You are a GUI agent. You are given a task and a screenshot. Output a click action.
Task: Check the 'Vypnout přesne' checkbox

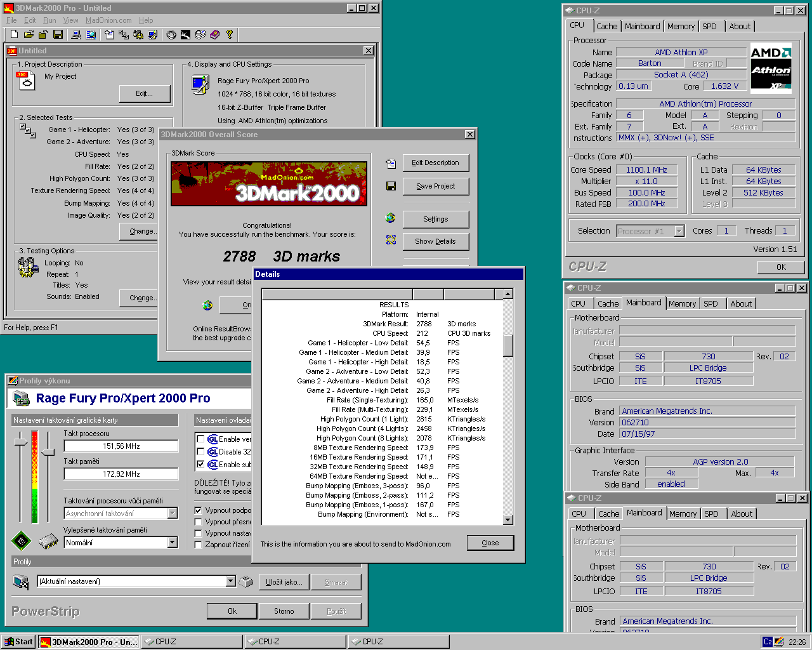pyautogui.click(x=199, y=522)
